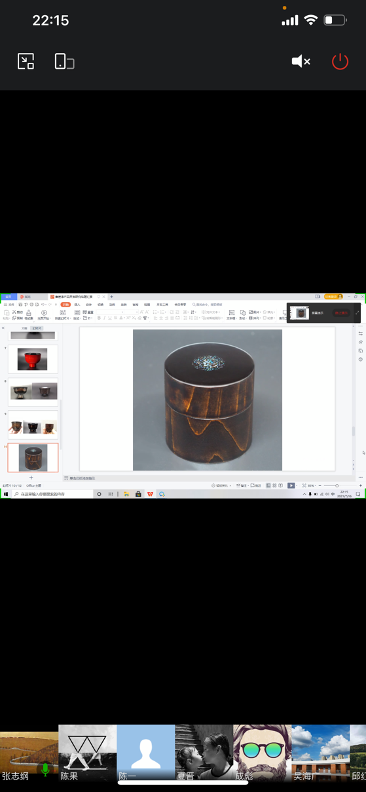366x792 pixels.
Task: Tap the red power leave-meeting icon
Action: click(x=340, y=62)
